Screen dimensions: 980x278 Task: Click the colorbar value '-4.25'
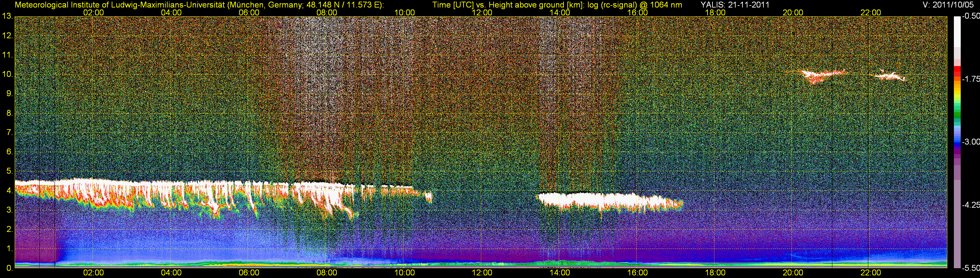coord(971,205)
